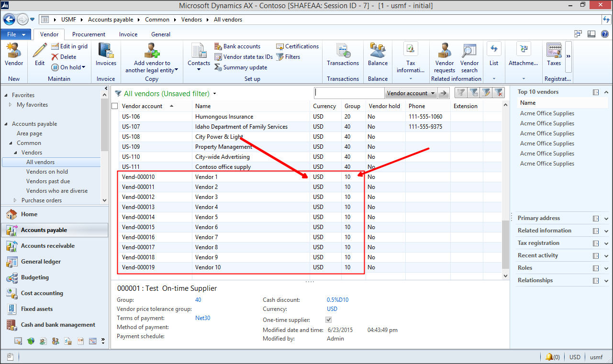The height and width of the screenshot is (364, 613).
Task: Open the Invoices icon in the ribbon
Action: click(x=105, y=56)
